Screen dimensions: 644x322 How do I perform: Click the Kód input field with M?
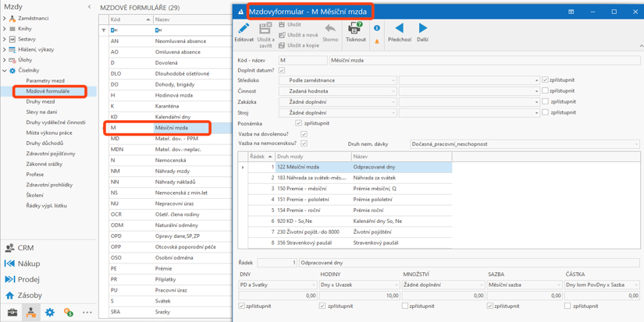(x=303, y=60)
